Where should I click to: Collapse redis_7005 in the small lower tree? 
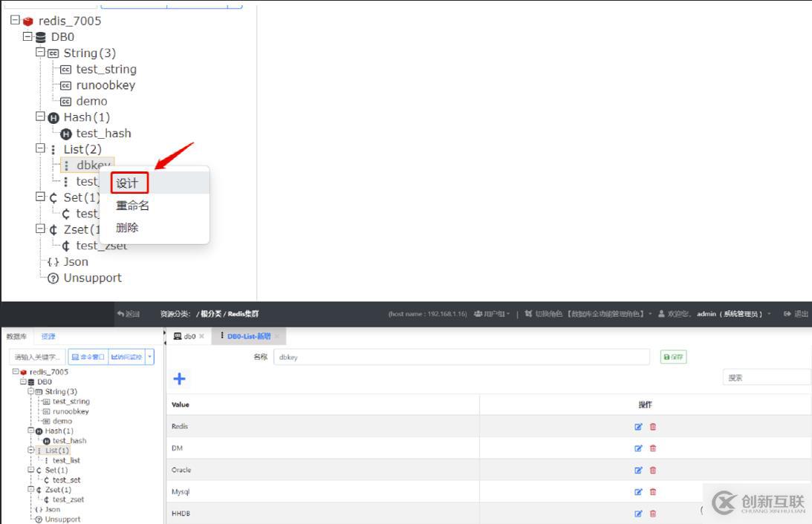pyautogui.click(x=16, y=371)
